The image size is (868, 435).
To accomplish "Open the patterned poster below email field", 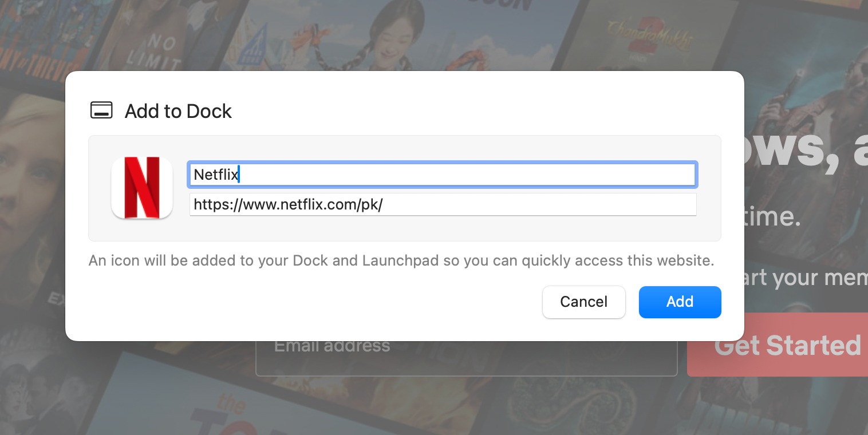I will pyautogui.click(x=544, y=406).
